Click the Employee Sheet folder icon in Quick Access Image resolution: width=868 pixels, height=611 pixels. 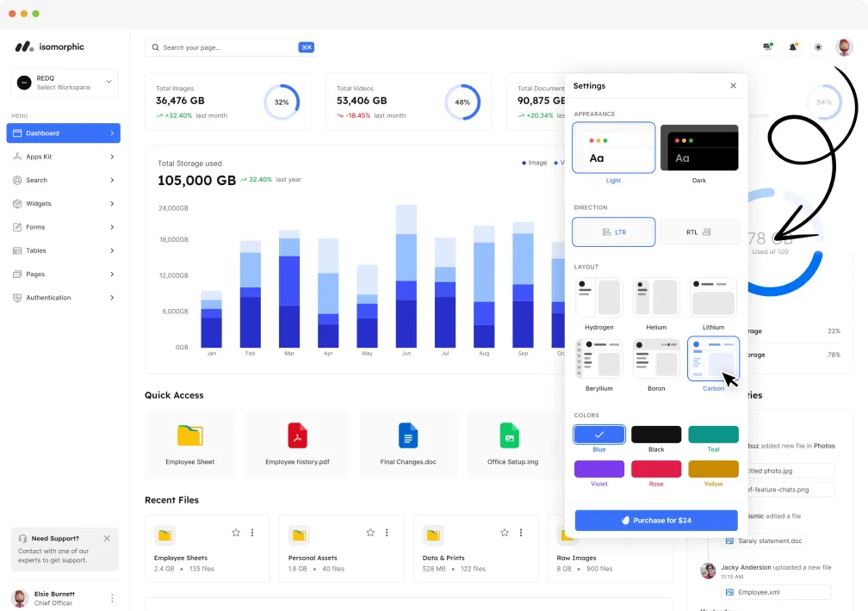click(189, 435)
